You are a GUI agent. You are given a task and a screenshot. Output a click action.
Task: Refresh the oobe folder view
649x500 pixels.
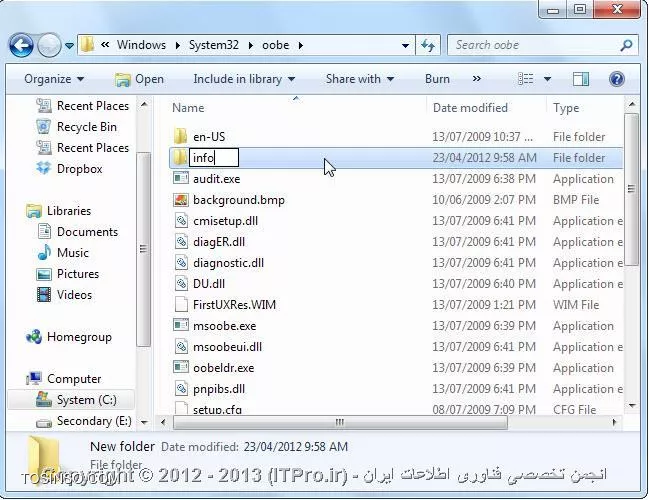(x=428, y=45)
